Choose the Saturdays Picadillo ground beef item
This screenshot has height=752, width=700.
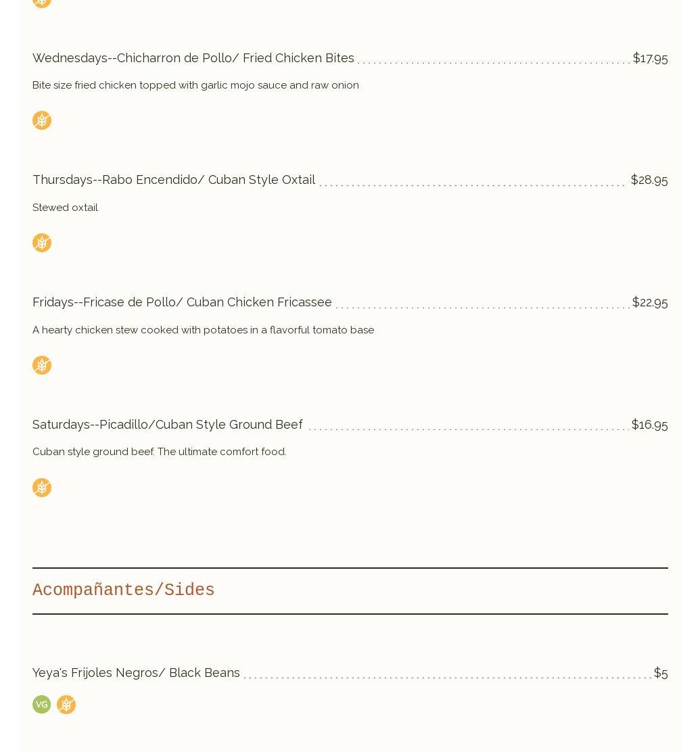point(168,425)
